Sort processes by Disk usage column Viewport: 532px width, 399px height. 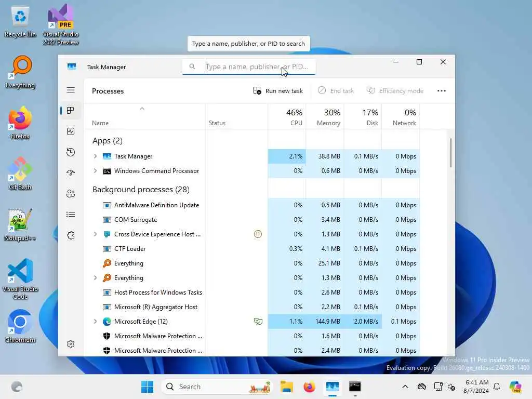[363, 116]
